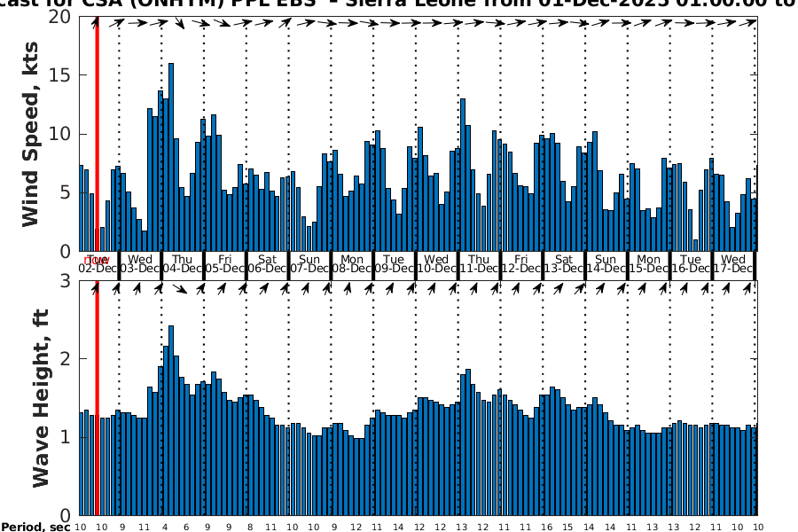Click the Period, sec label at bottom left
798x532 pixels.
point(35,527)
